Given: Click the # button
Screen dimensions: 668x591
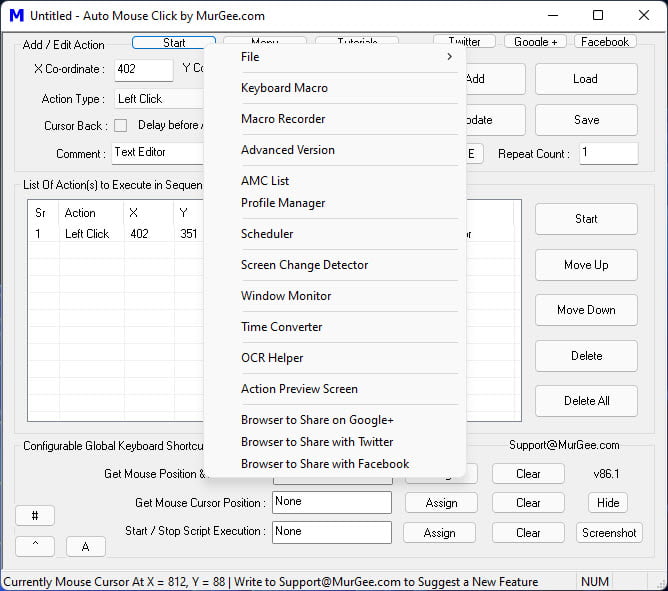Looking at the screenshot, I should [x=35, y=516].
